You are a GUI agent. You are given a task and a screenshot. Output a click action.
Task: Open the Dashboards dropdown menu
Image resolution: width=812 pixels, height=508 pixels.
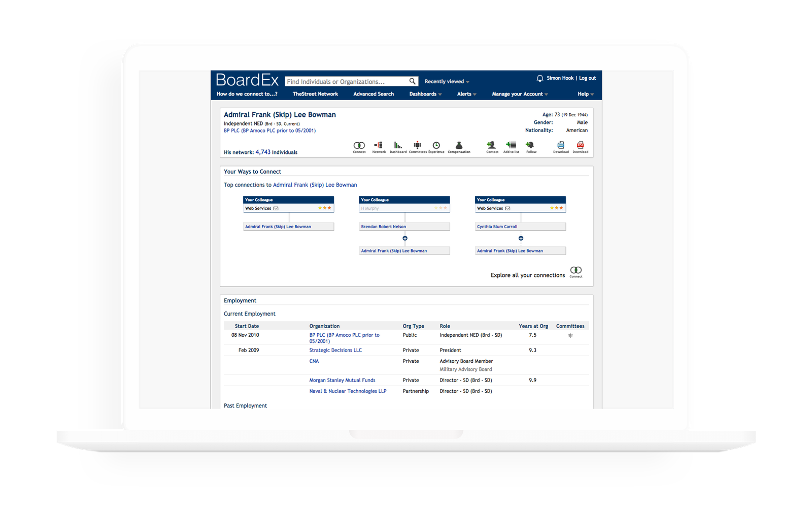tap(425, 94)
